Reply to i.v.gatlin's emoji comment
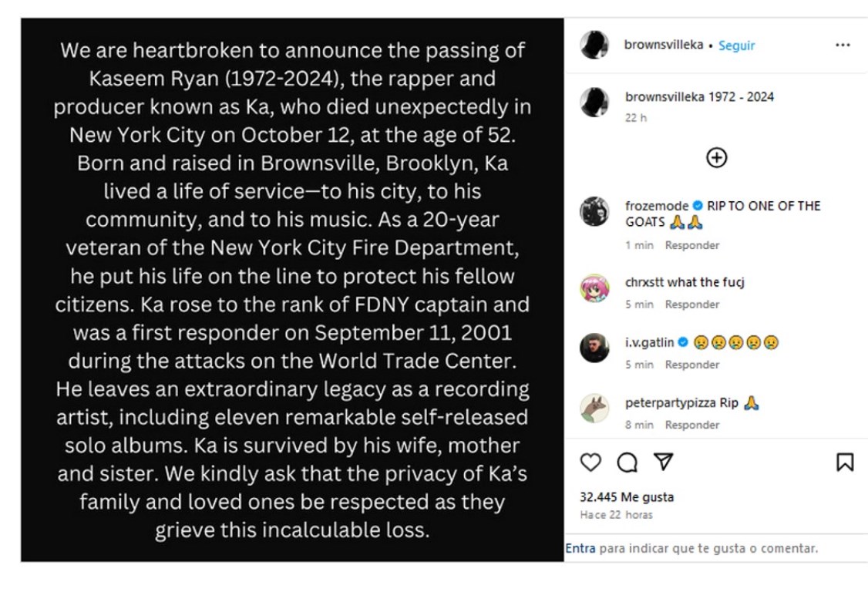The width and height of the screenshot is (868, 592). click(x=692, y=365)
